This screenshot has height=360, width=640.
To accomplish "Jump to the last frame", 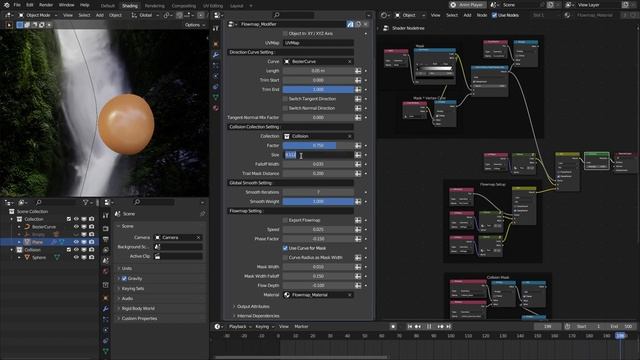I will pyautogui.click(x=449, y=327).
